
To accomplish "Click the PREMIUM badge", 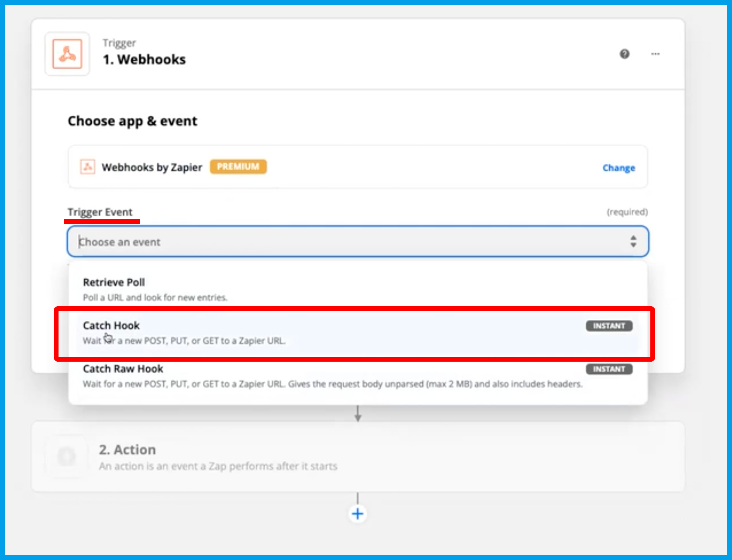I will tap(238, 167).
